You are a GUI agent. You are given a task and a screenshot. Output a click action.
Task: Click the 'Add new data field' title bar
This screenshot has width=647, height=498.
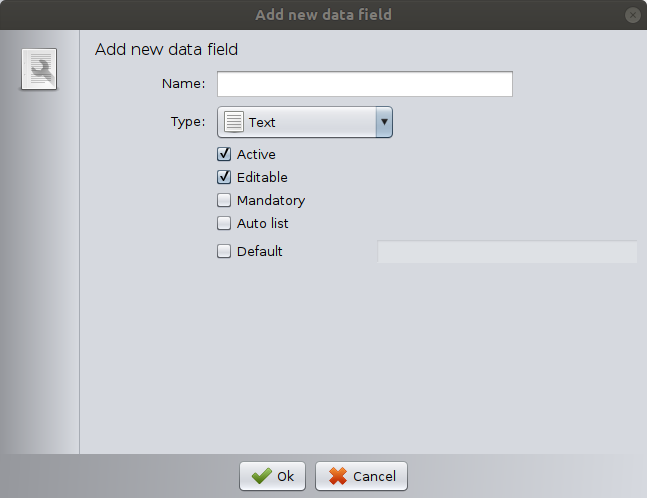click(323, 15)
